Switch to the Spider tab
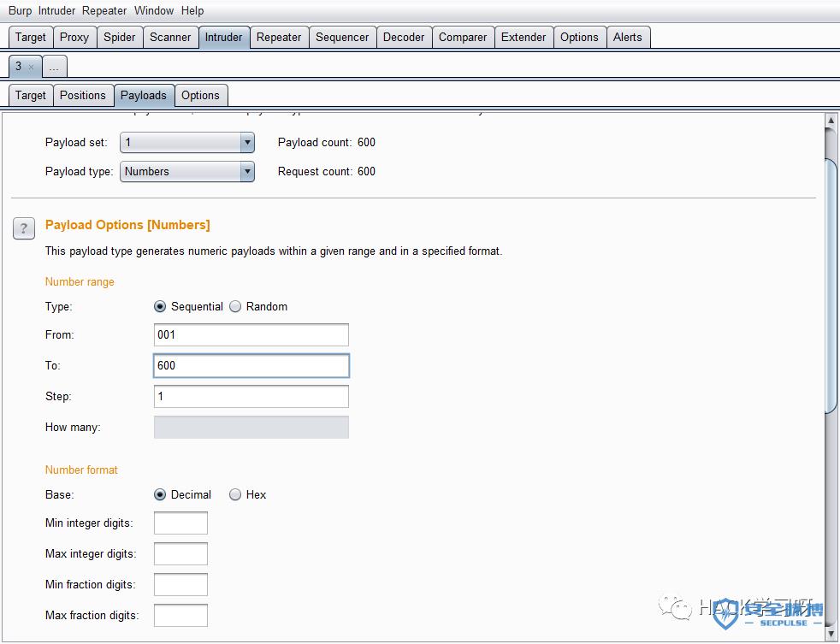The height and width of the screenshot is (644, 840). tap(120, 37)
